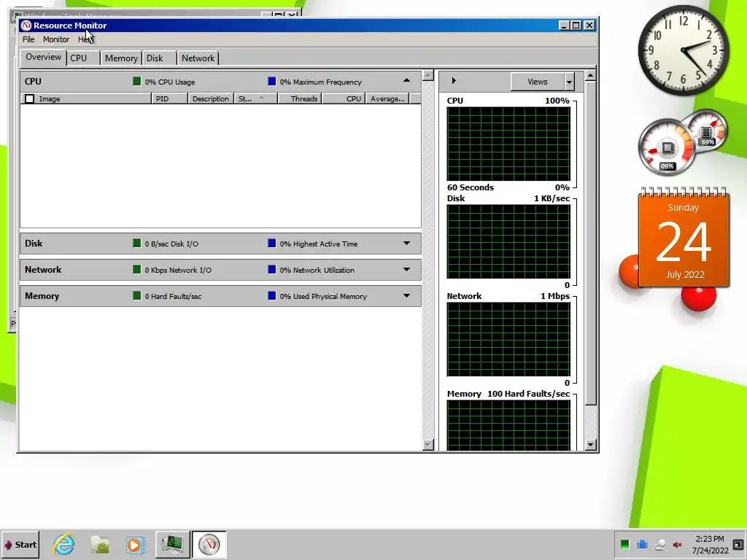Click the blue Highest Active Time swatch

click(271, 244)
